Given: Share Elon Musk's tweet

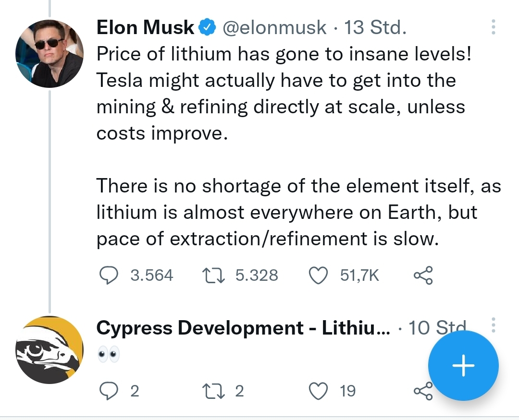Looking at the screenshot, I should click(423, 275).
